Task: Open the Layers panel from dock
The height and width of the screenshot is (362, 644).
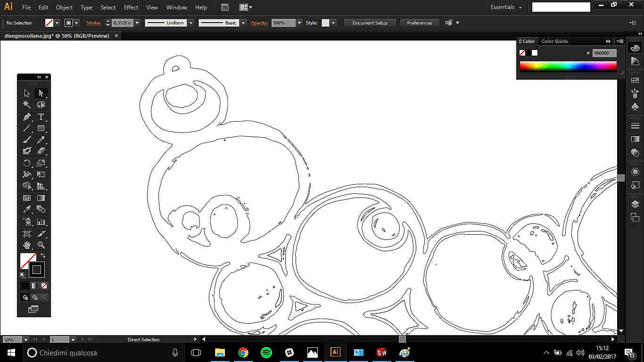Action: click(x=635, y=204)
